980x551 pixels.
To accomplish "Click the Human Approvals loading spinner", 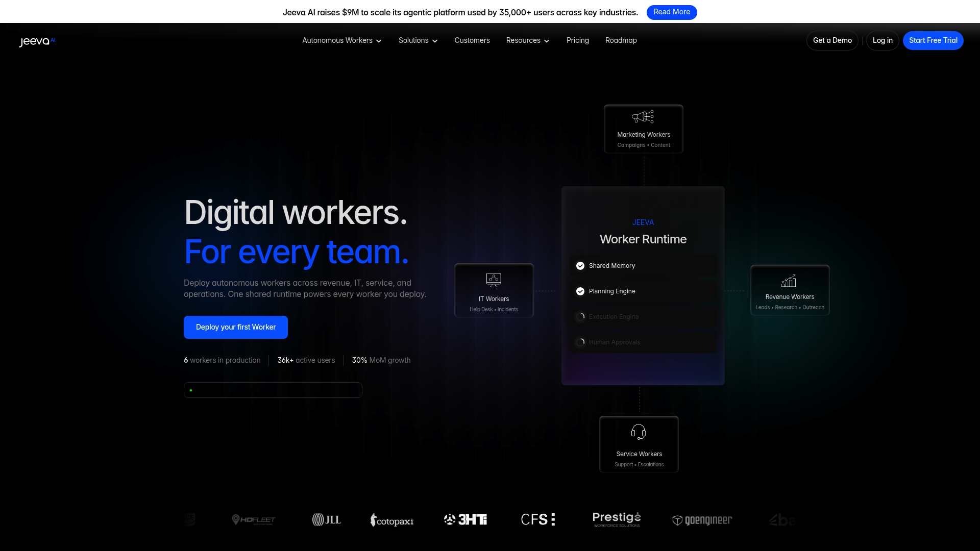I will (x=580, y=342).
